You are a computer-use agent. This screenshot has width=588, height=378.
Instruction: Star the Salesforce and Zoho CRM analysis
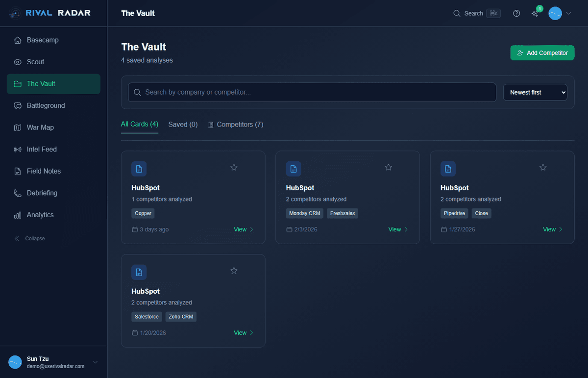(x=234, y=270)
